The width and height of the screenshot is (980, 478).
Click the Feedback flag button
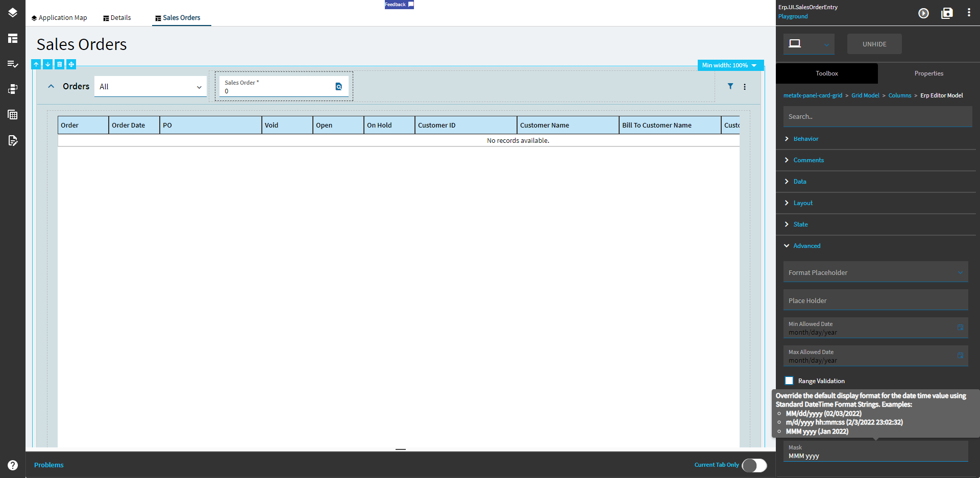point(399,5)
